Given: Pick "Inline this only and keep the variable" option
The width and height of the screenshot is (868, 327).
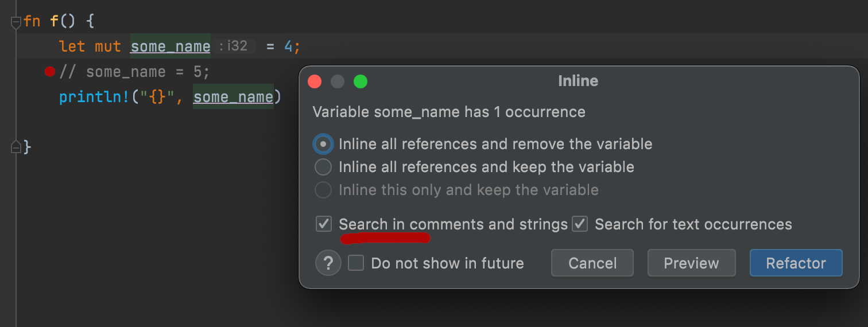Looking at the screenshot, I should point(323,190).
